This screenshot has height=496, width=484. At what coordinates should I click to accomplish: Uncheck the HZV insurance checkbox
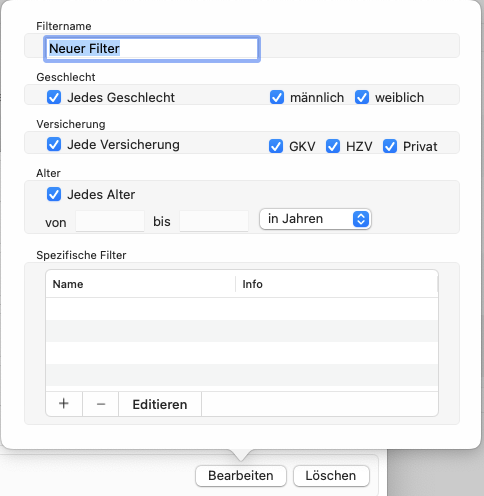click(333, 146)
